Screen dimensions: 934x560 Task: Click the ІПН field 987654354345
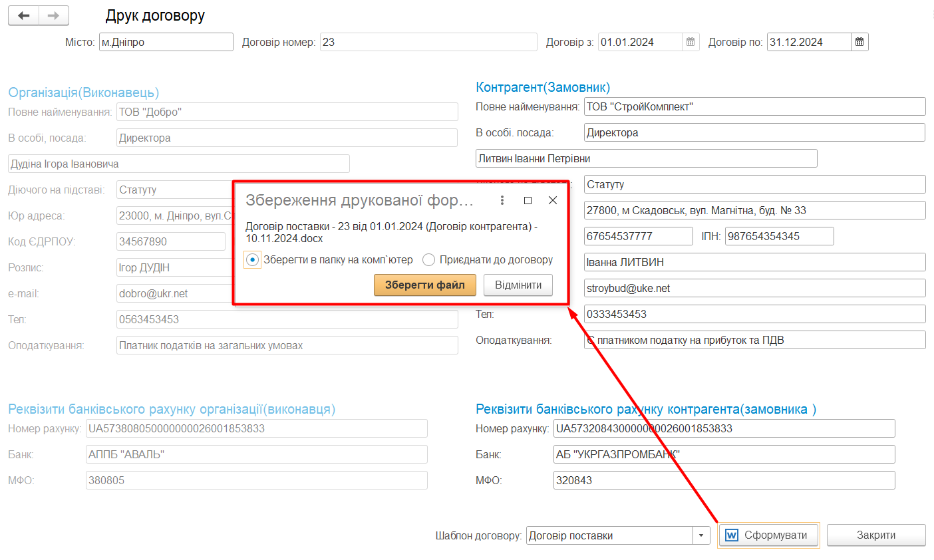click(x=780, y=236)
